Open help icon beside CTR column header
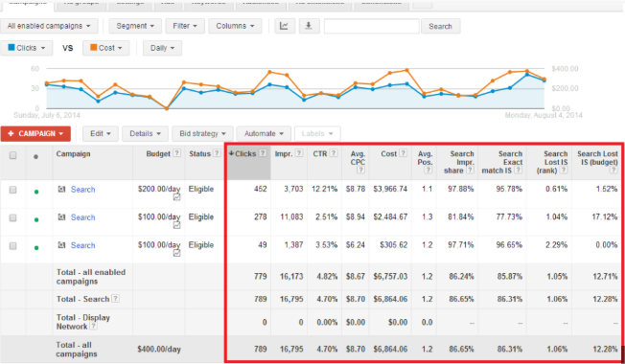Viewport: 625px width, 364px height. (334, 153)
